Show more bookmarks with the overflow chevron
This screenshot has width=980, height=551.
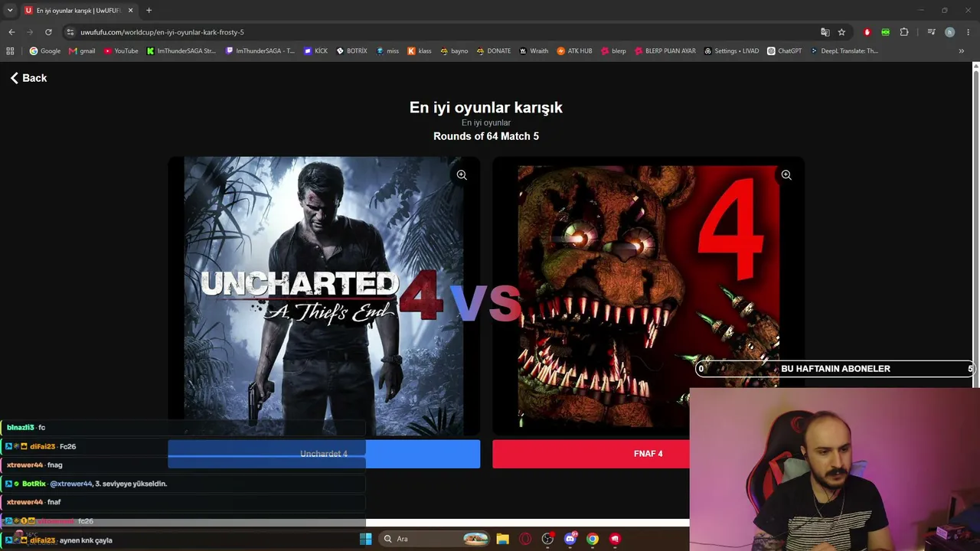point(962,51)
